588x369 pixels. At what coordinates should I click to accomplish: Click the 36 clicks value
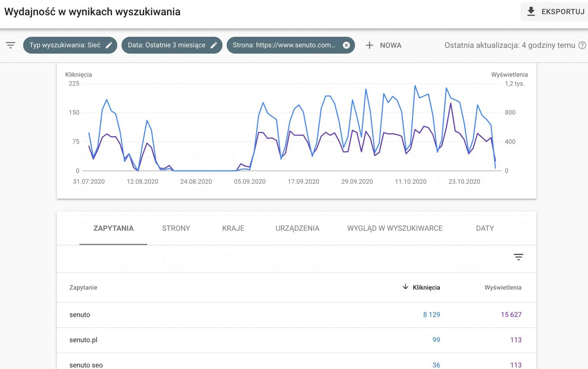click(436, 365)
